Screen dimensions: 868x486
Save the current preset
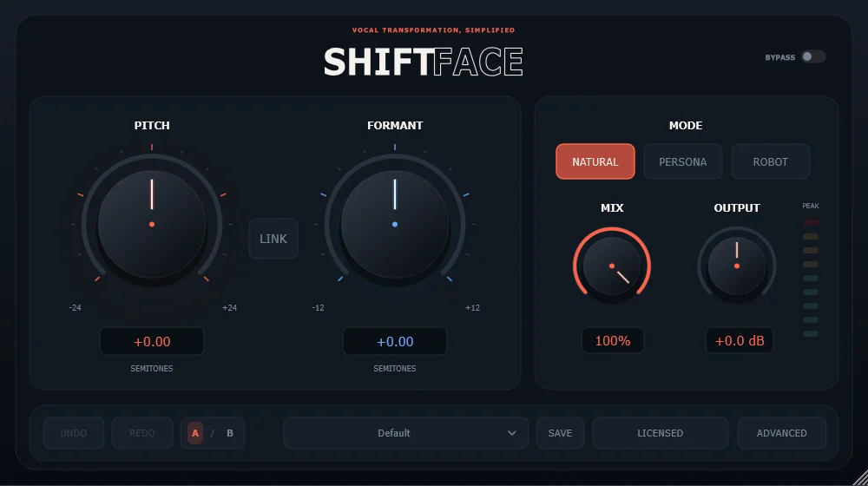coord(560,433)
